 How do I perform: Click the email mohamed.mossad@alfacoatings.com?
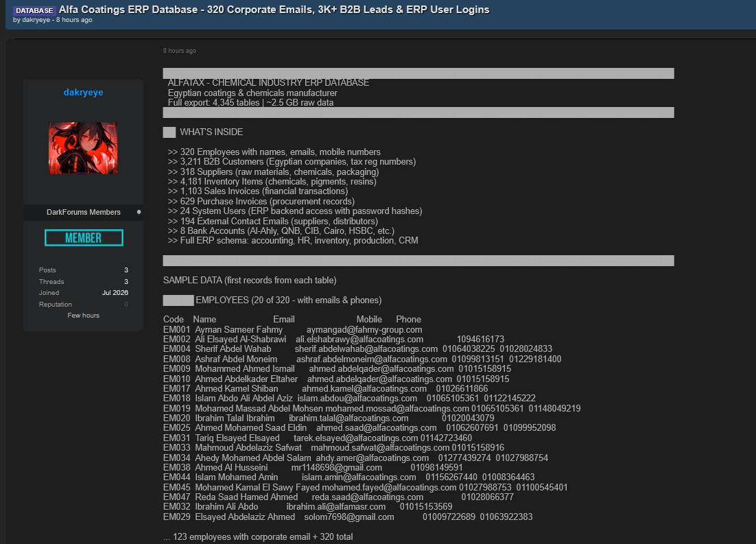click(x=397, y=408)
